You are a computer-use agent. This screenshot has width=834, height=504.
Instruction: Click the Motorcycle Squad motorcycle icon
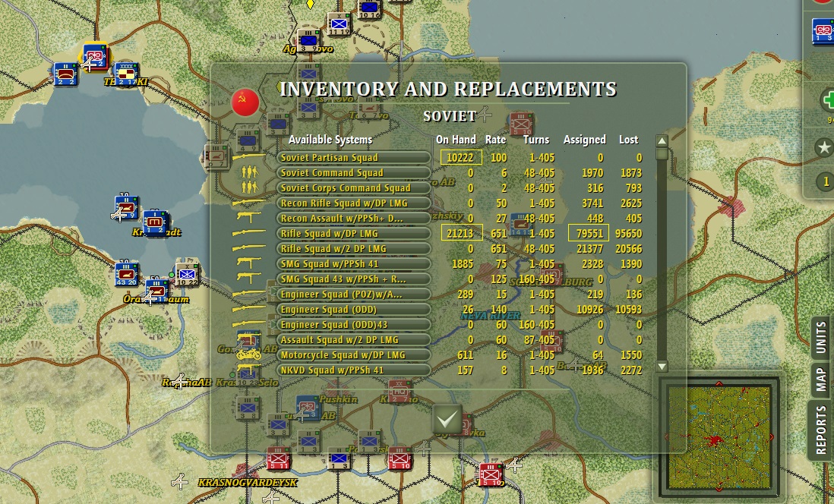coord(249,354)
